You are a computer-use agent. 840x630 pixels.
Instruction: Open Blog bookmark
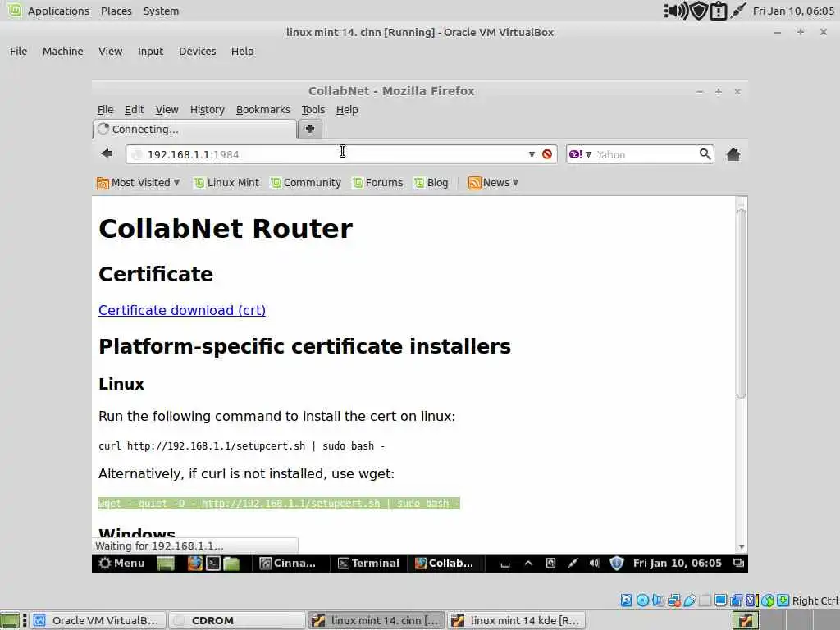431,183
